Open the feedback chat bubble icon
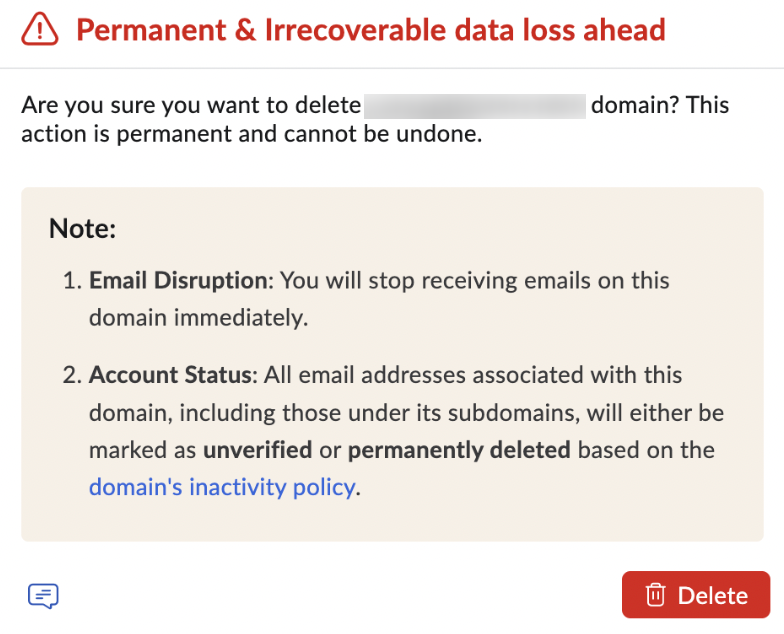Screen dimensions: 784x634 pyautogui.click(x=43, y=596)
